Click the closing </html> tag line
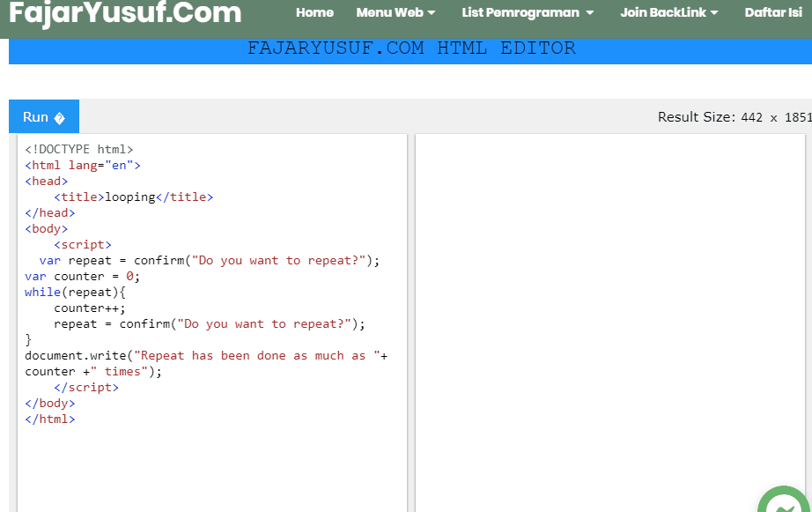 point(49,419)
